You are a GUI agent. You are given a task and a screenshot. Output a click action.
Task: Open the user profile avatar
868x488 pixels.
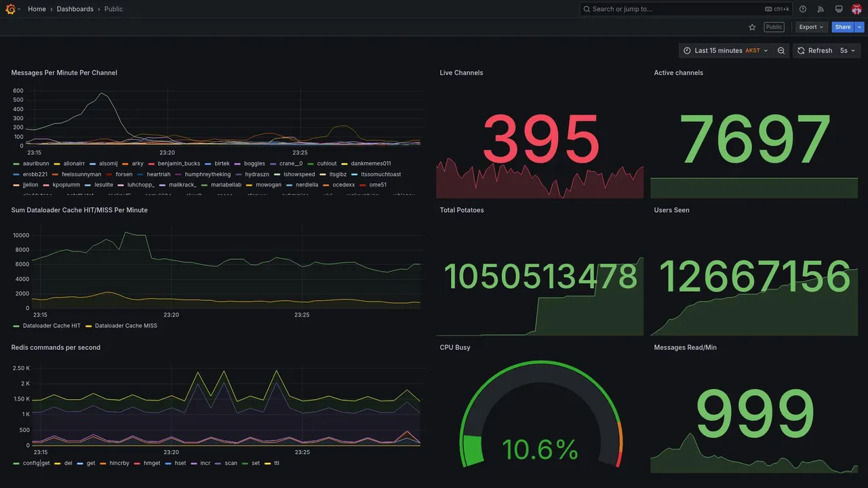(x=856, y=9)
